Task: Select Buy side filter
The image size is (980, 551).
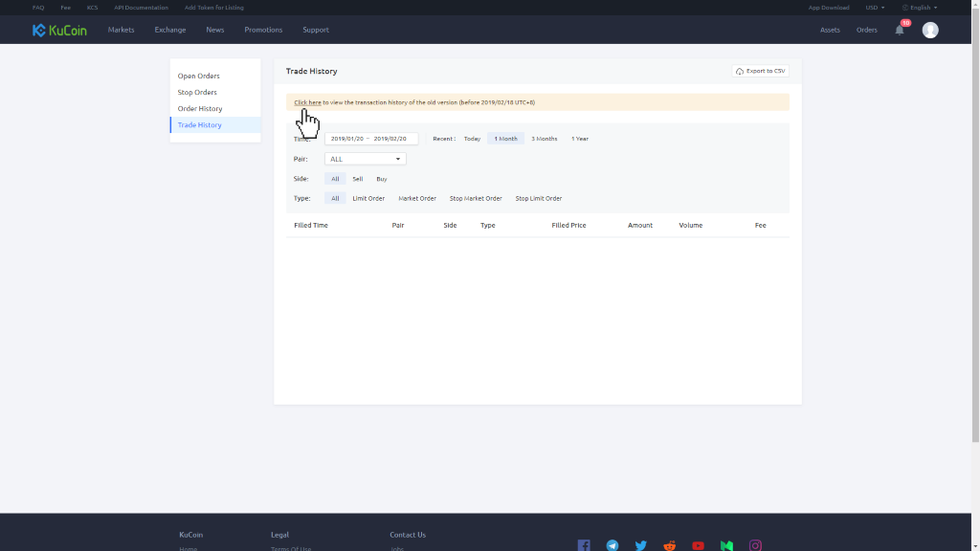Action: click(x=381, y=179)
